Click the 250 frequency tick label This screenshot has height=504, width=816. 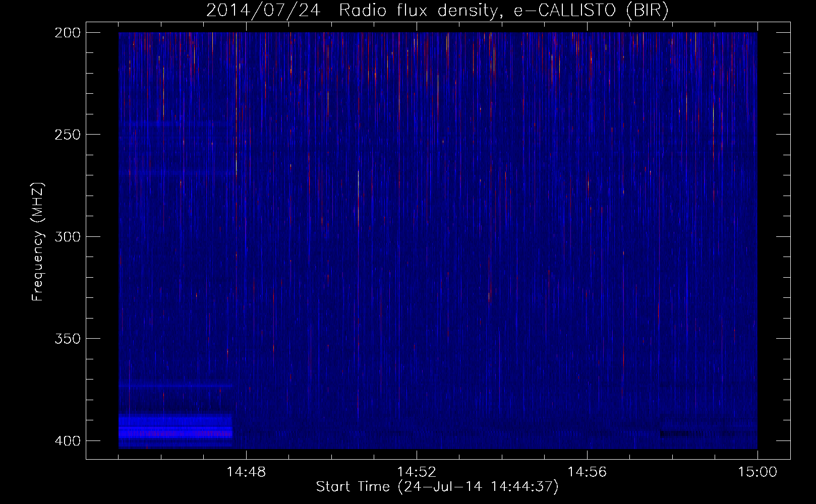click(68, 135)
